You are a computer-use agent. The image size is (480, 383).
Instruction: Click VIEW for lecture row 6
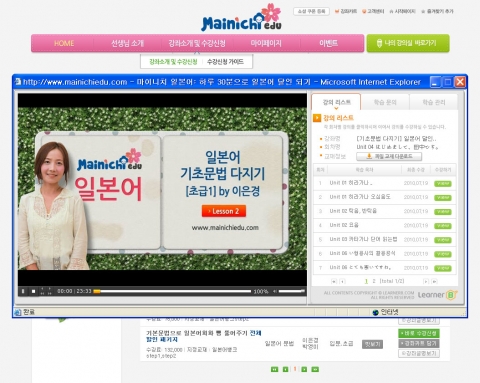pos(443,254)
